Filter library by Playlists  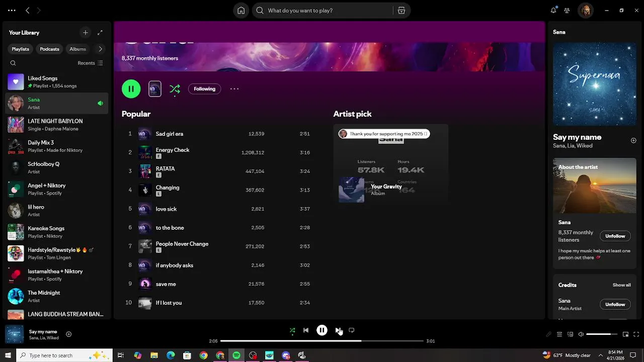tap(21, 49)
